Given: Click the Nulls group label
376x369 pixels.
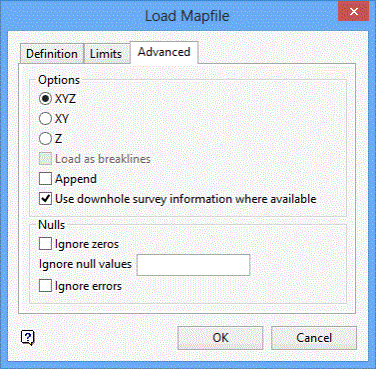Looking at the screenshot, I should [51, 225].
